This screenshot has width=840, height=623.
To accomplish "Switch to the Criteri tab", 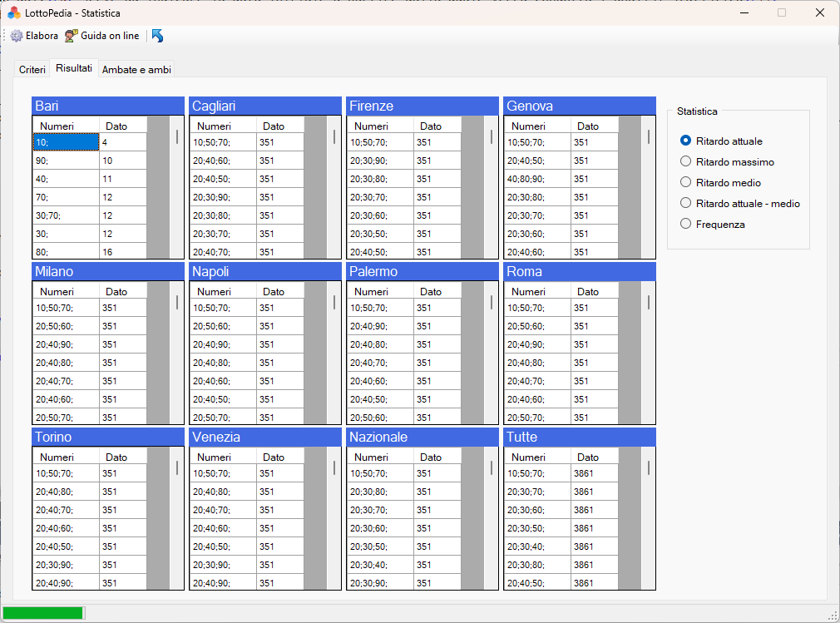I will pyautogui.click(x=32, y=70).
